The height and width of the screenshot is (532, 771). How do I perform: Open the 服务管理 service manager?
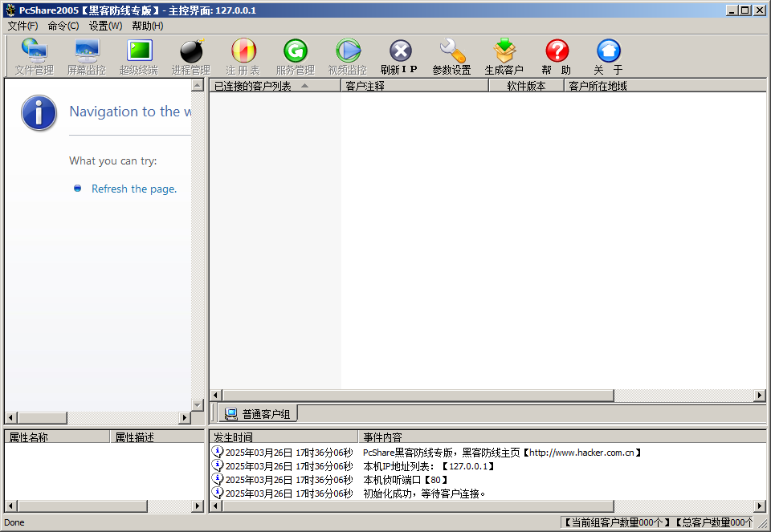pyautogui.click(x=295, y=57)
